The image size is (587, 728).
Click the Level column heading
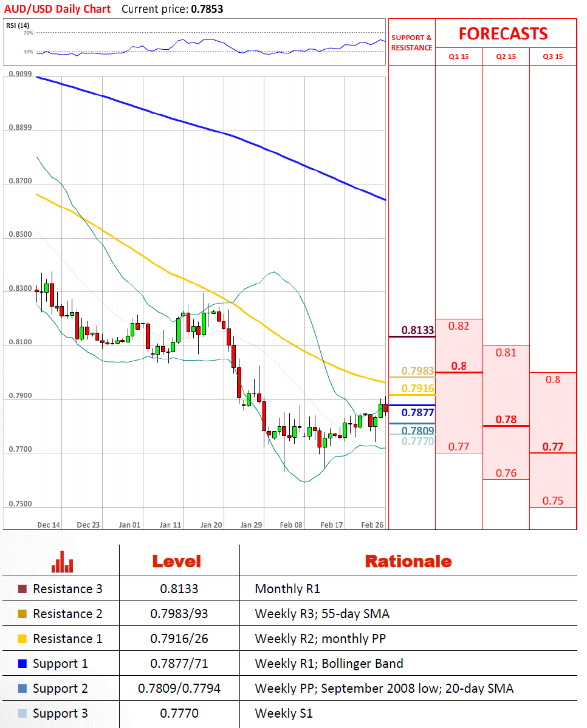(177, 561)
